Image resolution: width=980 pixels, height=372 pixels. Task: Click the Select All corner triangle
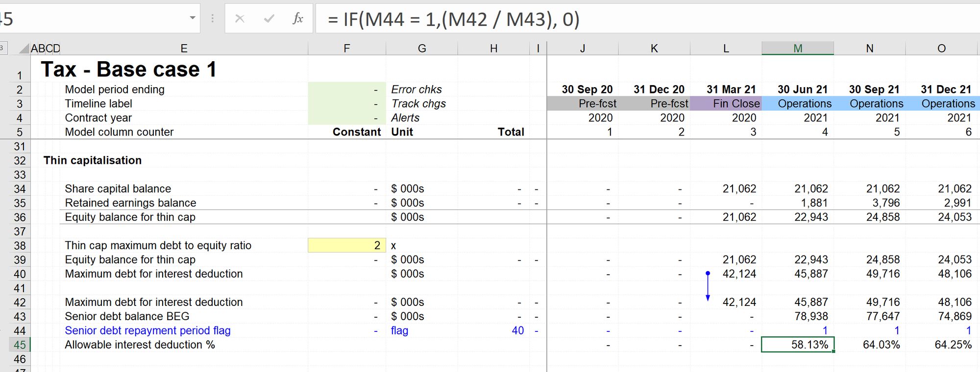click(x=24, y=48)
